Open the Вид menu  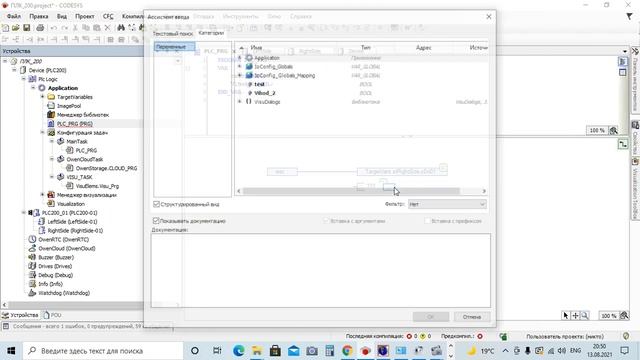(x=62, y=16)
